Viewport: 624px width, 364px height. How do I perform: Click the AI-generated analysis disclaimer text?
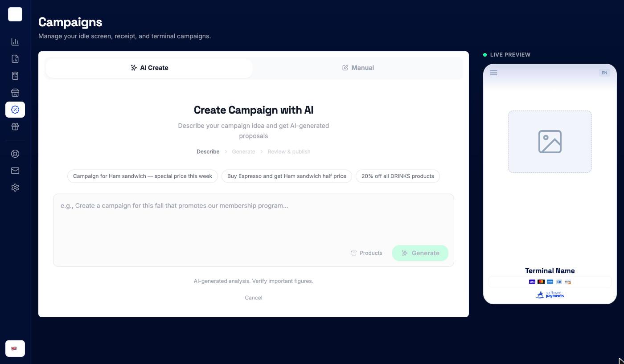pyautogui.click(x=254, y=281)
